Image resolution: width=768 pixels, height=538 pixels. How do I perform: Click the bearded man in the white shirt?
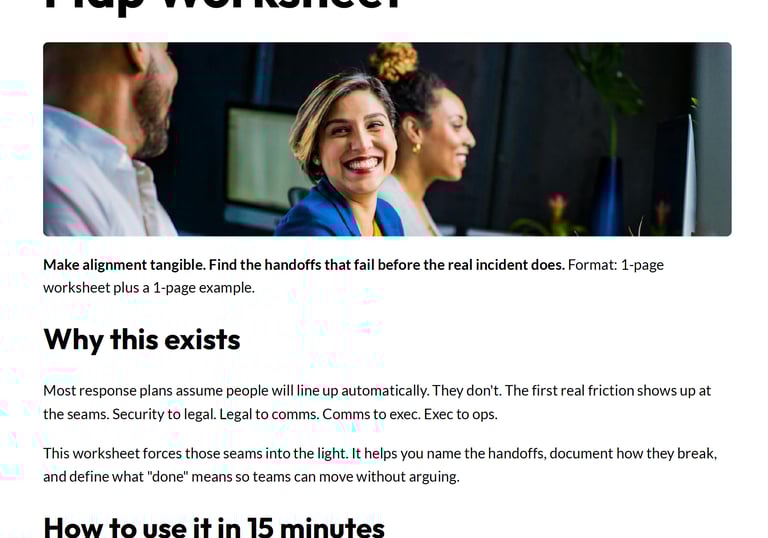coord(110,139)
